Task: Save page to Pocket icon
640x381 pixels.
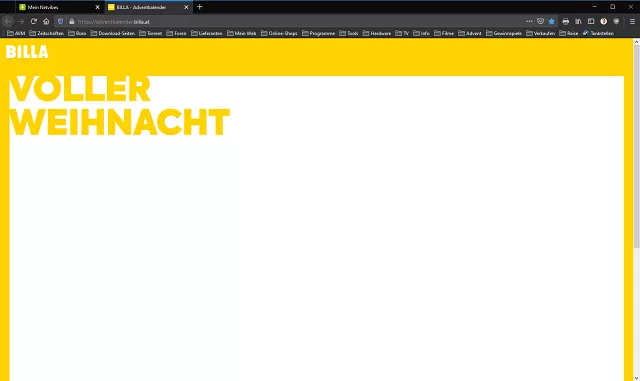Action: [540, 21]
